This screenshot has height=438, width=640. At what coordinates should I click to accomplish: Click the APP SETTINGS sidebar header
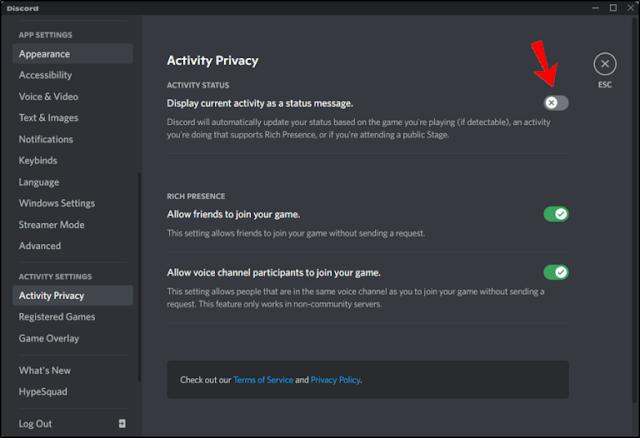click(45, 35)
